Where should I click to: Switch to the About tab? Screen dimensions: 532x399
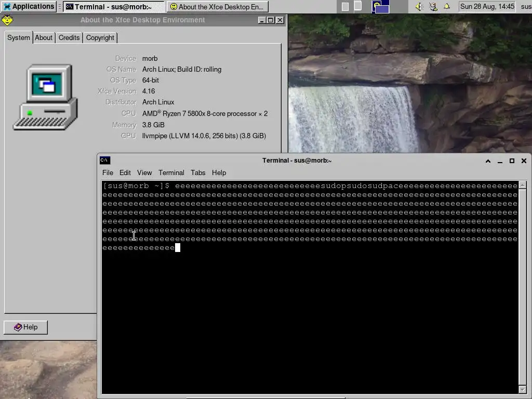(44, 37)
